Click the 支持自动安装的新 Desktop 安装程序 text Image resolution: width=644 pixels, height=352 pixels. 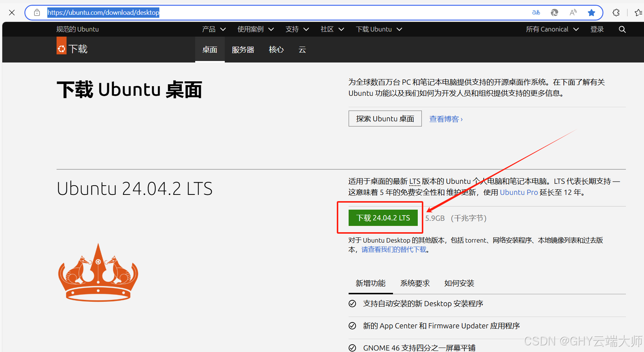point(423,304)
